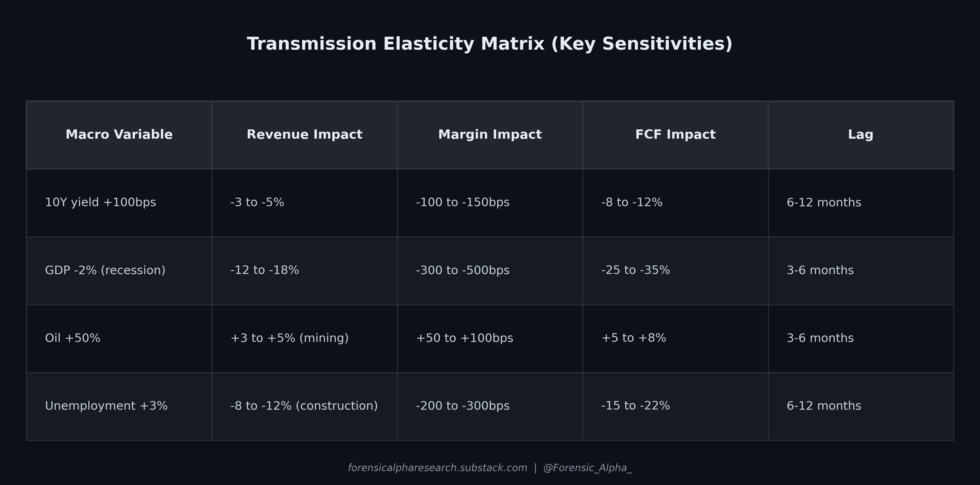Open the @Forensic_Alpha_ handle link
The height and width of the screenshot is (485, 980).
tap(587, 468)
